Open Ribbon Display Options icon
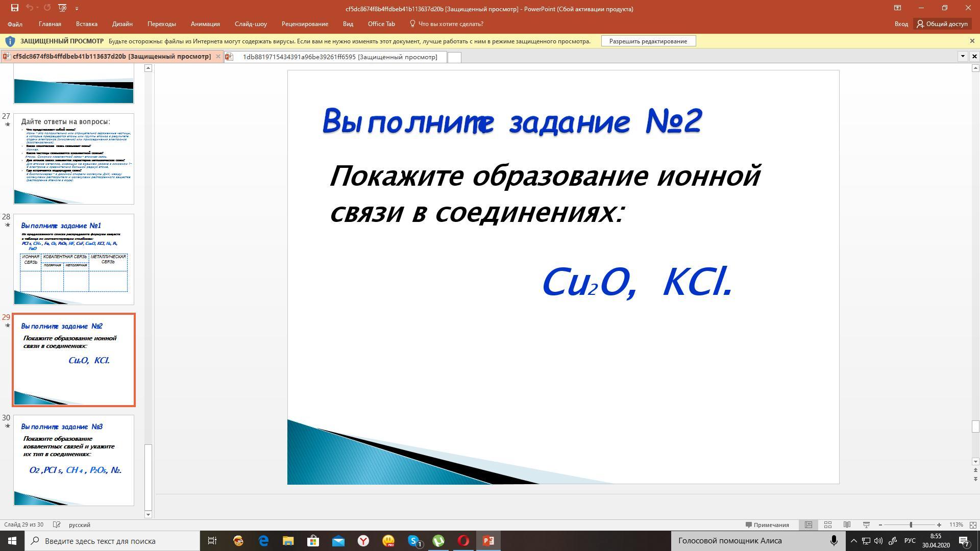 [x=897, y=8]
